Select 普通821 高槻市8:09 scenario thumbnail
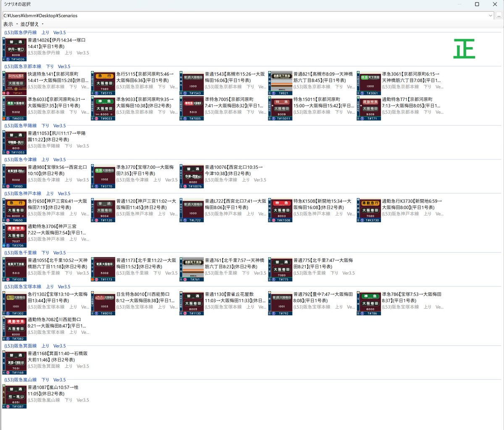The image size is (504, 430). click(280, 83)
